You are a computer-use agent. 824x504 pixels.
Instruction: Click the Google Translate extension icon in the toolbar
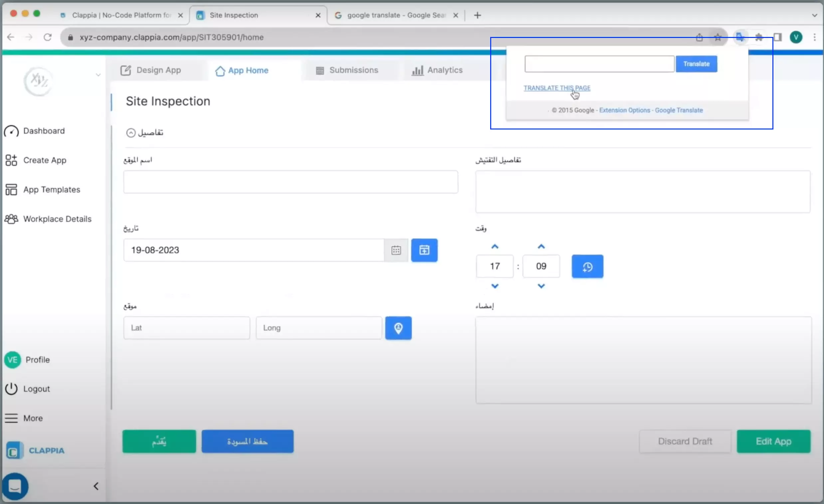740,37
